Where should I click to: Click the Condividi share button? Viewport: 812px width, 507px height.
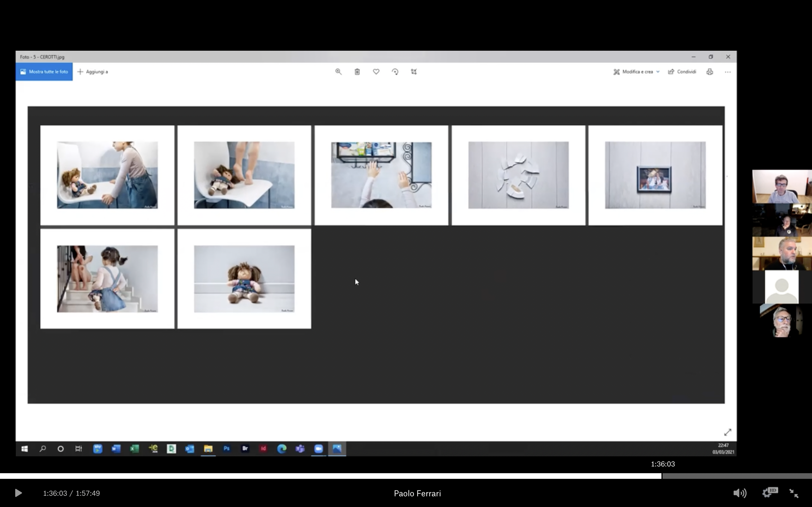(x=682, y=72)
